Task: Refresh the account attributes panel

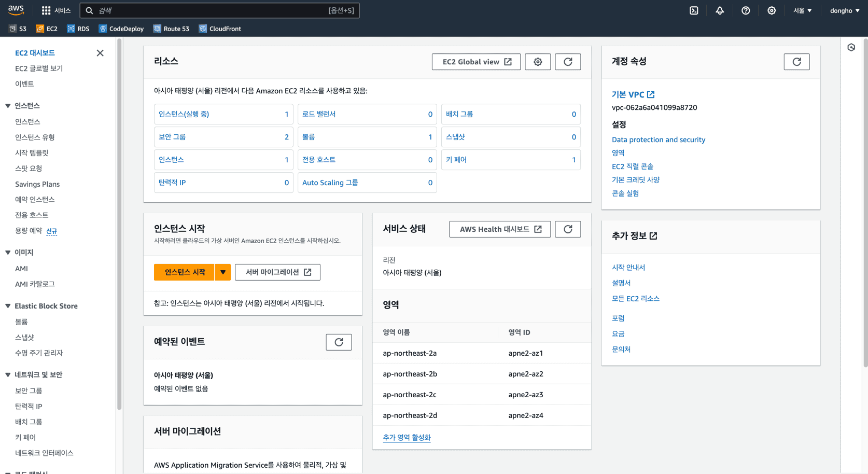Action: pos(796,62)
